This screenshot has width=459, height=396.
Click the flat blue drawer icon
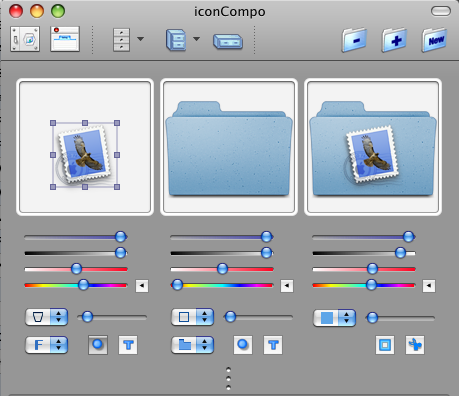(x=228, y=42)
